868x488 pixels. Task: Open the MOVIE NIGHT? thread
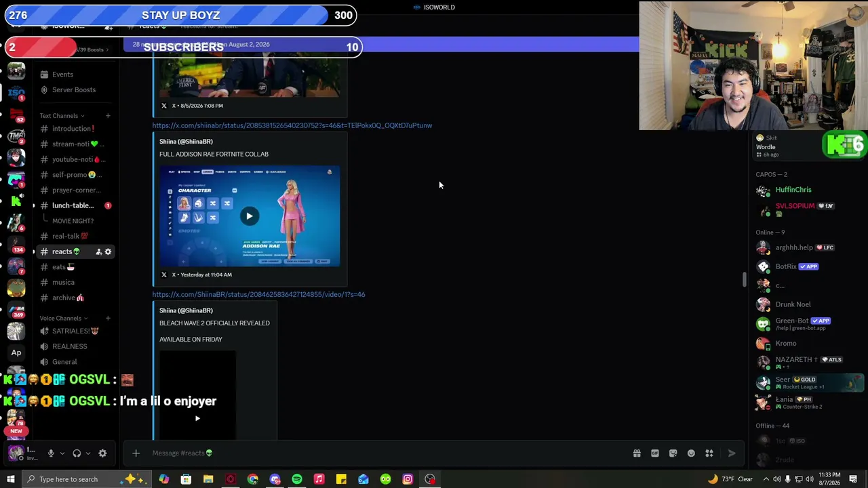tap(73, 221)
